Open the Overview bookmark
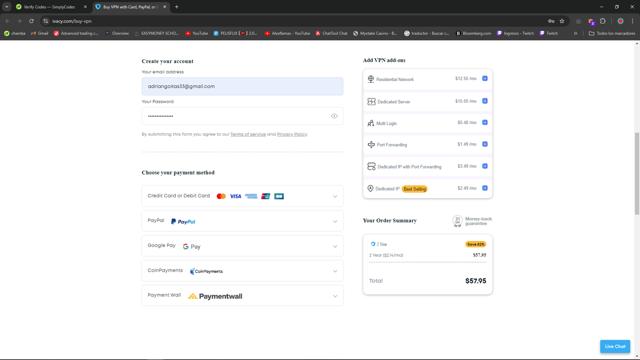This screenshot has height=360, width=640. pyautogui.click(x=117, y=33)
